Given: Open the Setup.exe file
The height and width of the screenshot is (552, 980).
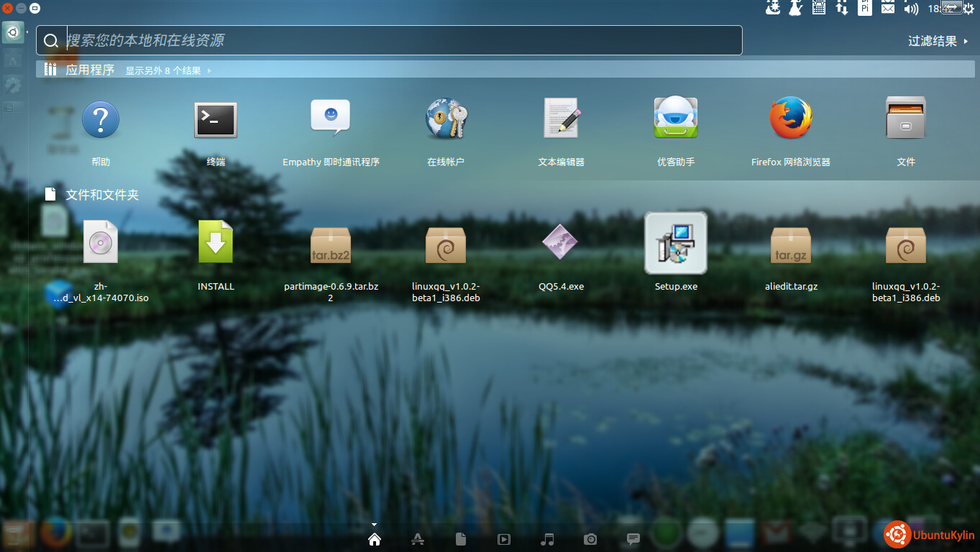Looking at the screenshot, I should pos(676,244).
